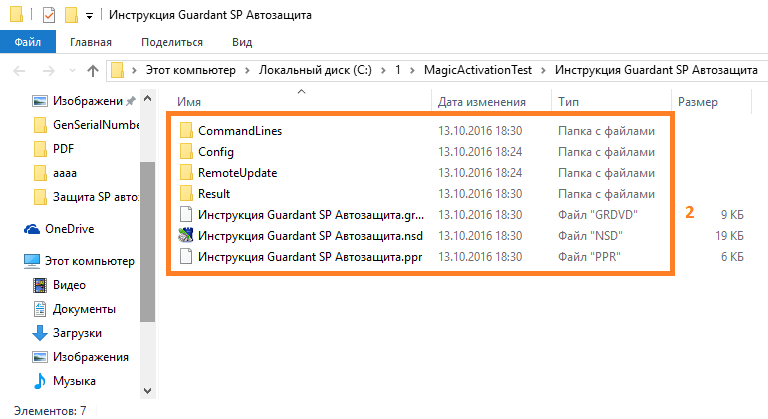The height and width of the screenshot is (419, 768).
Task: Open the Поделиться ribbon tab
Action: [172, 42]
